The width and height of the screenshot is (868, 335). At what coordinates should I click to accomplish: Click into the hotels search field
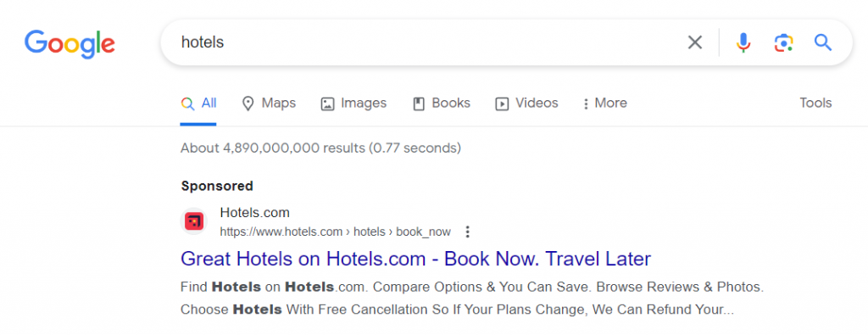click(420, 42)
